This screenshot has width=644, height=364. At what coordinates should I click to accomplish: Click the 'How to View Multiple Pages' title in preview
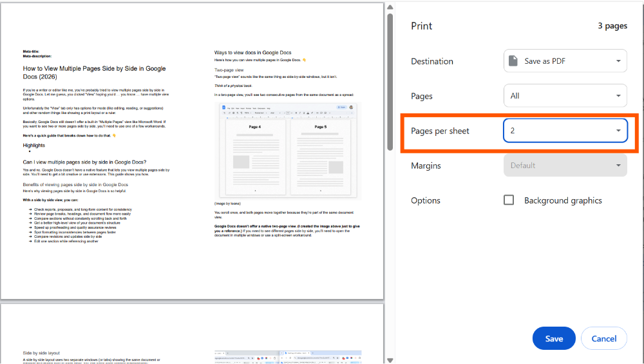[x=95, y=72]
